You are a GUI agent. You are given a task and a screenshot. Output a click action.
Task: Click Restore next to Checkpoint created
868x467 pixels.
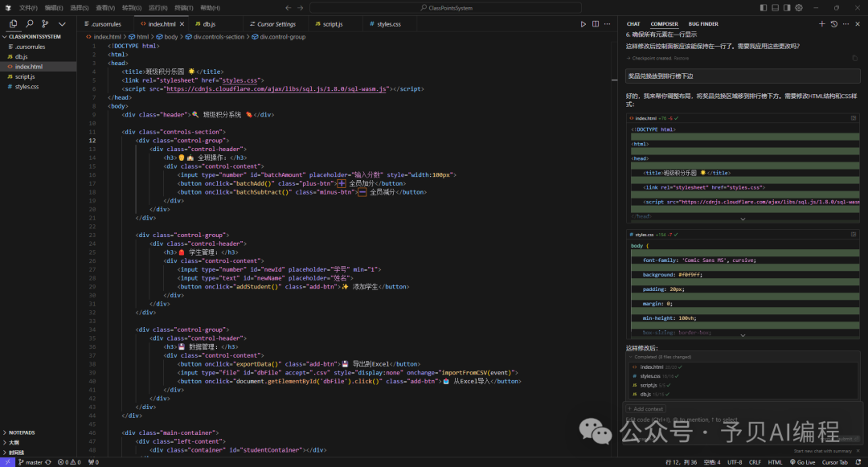point(681,58)
